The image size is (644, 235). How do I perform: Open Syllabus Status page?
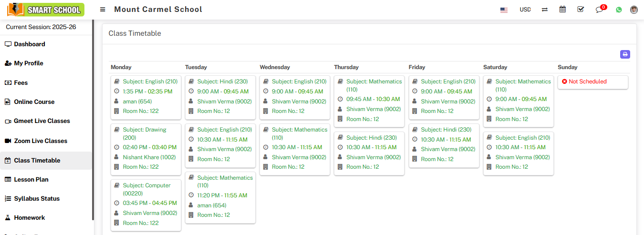[x=47, y=199]
